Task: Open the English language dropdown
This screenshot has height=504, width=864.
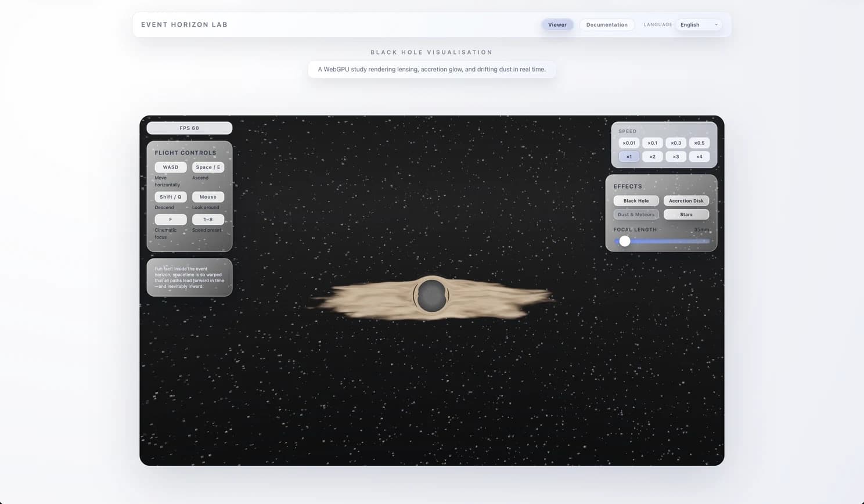Action: [x=699, y=24]
